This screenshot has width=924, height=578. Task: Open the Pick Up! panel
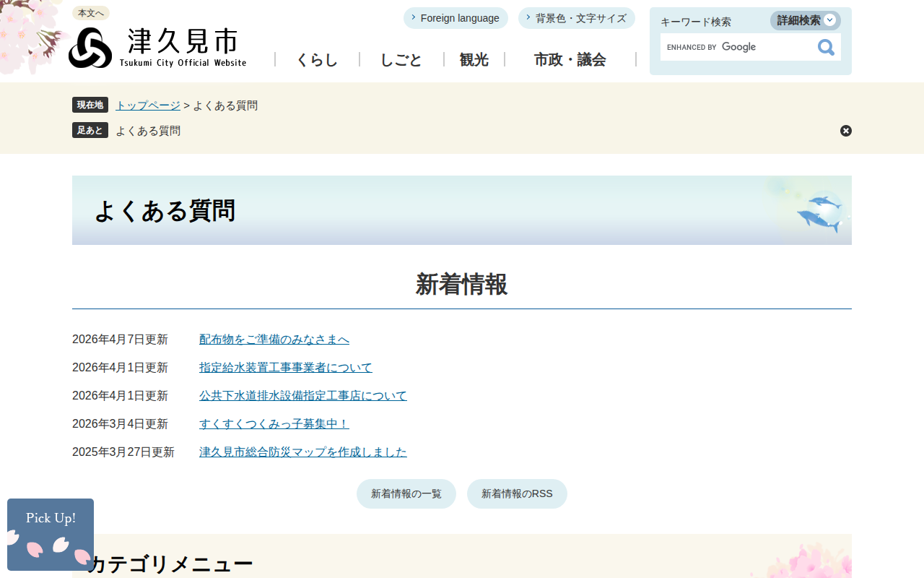(x=51, y=535)
